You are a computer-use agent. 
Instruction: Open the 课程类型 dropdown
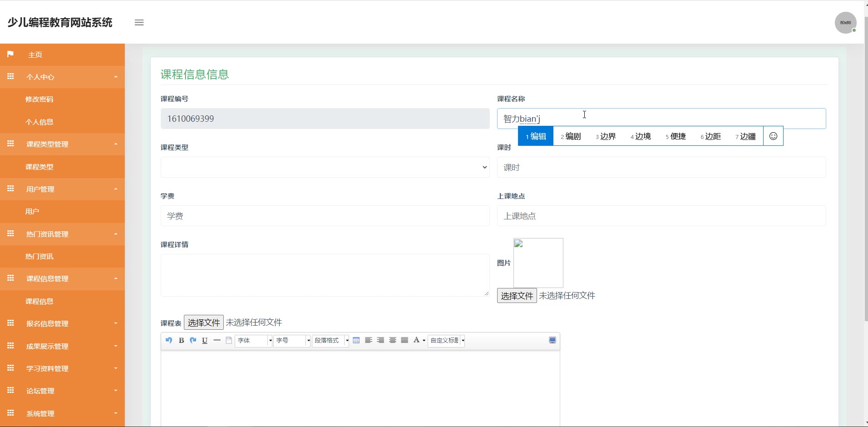(325, 167)
